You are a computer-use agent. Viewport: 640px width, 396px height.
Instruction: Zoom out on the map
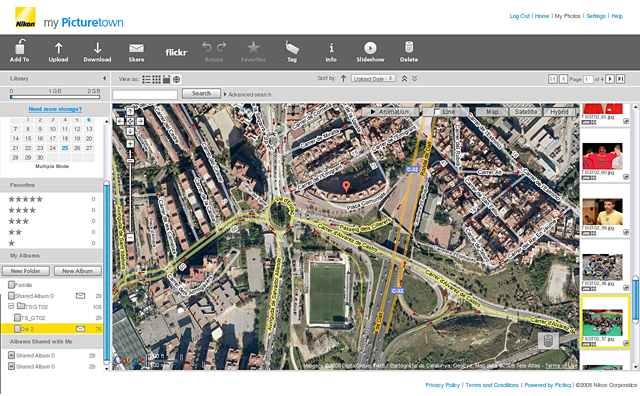click(x=130, y=237)
